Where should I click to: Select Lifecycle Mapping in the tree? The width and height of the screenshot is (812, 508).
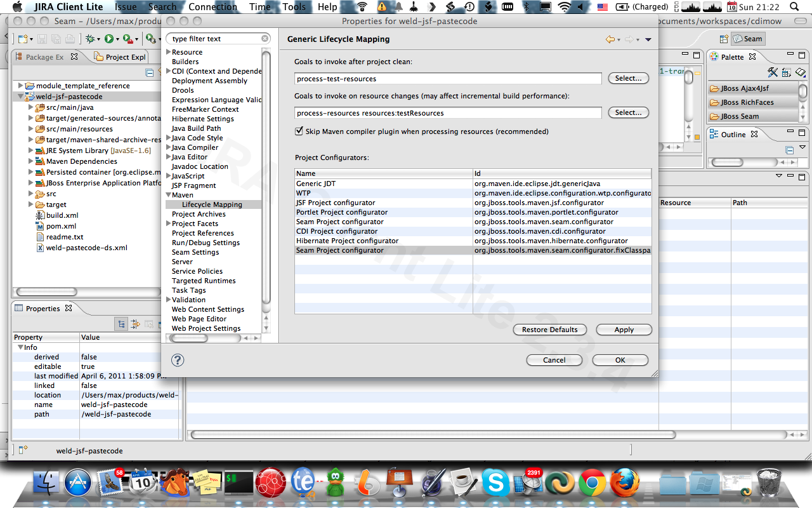pos(212,204)
